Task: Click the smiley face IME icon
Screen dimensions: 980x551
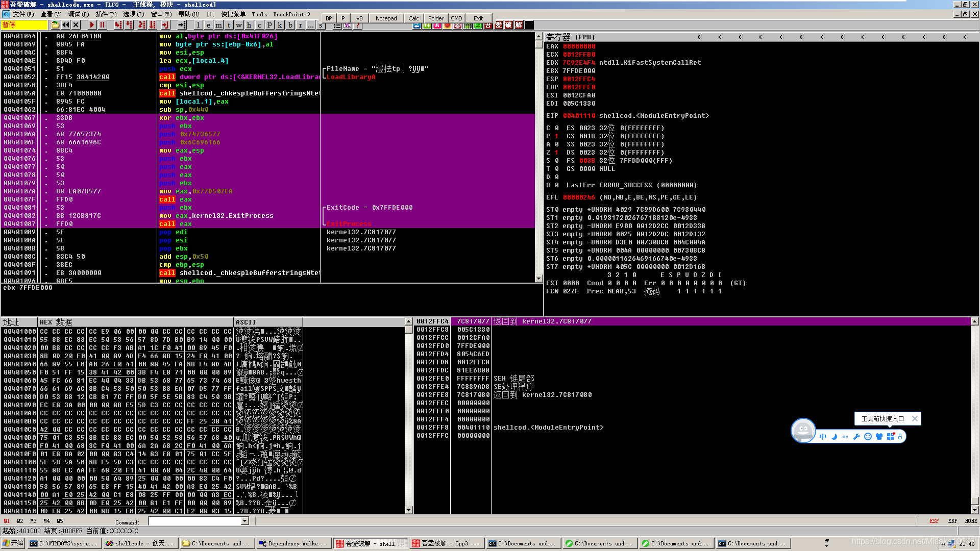Action: pos(868,436)
